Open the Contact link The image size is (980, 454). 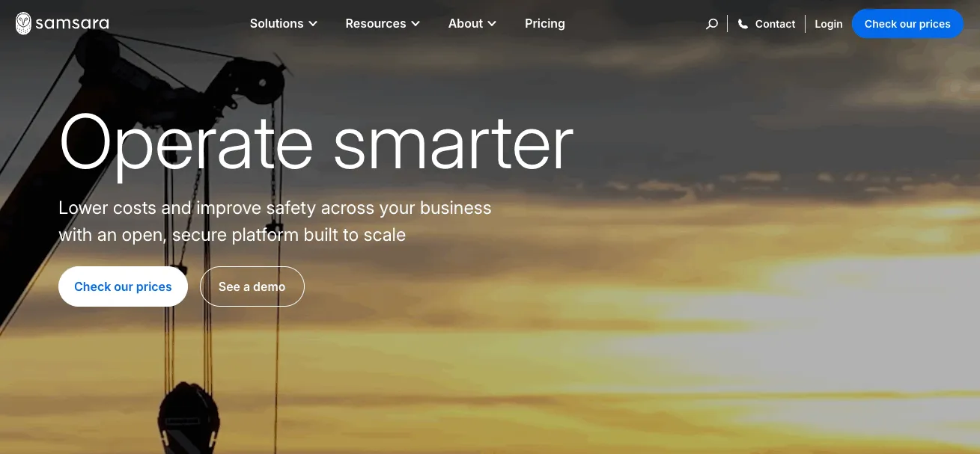pos(775,24)
